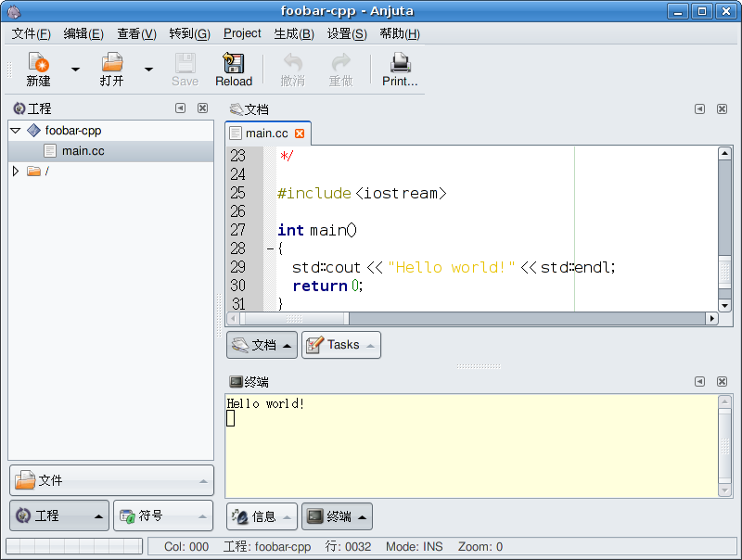Click the editor horizontal scrollbar thumb
The width and height of the screenshot is (742, 560).
tap(294, 319)
